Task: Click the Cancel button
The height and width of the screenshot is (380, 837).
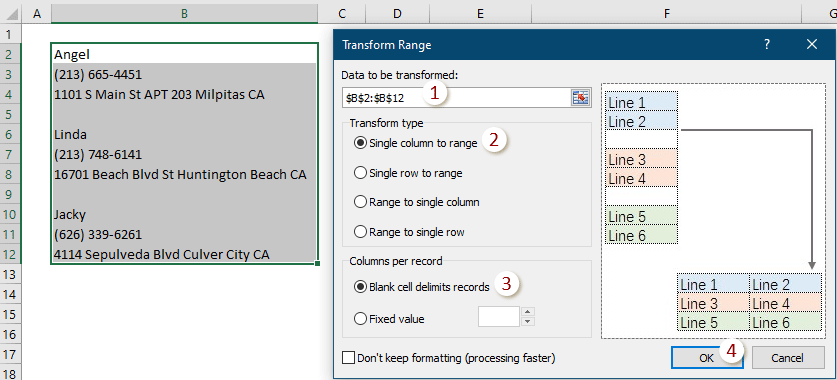Action: [787, 358]
